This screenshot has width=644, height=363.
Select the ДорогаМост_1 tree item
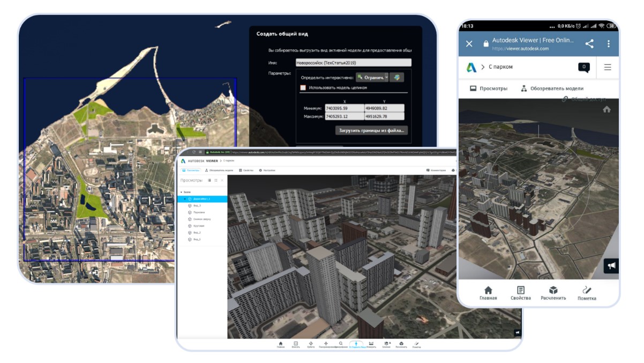tap(203, 199)
